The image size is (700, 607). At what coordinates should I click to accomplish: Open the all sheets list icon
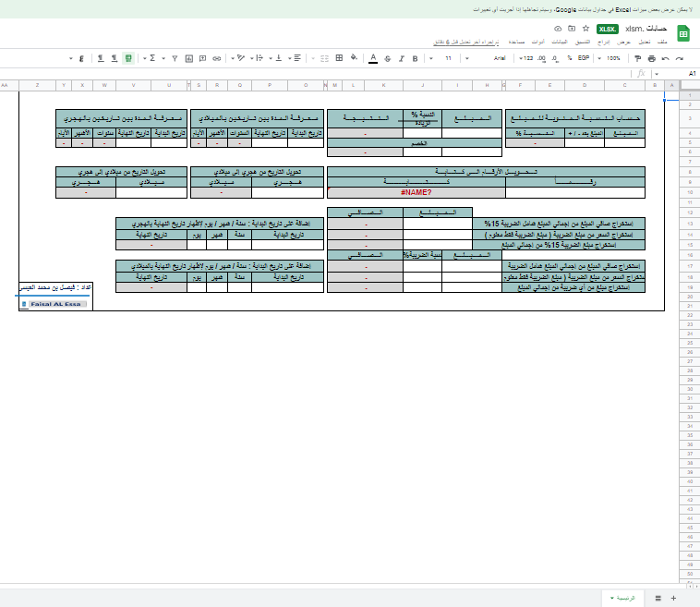click(x=657, y=598)
